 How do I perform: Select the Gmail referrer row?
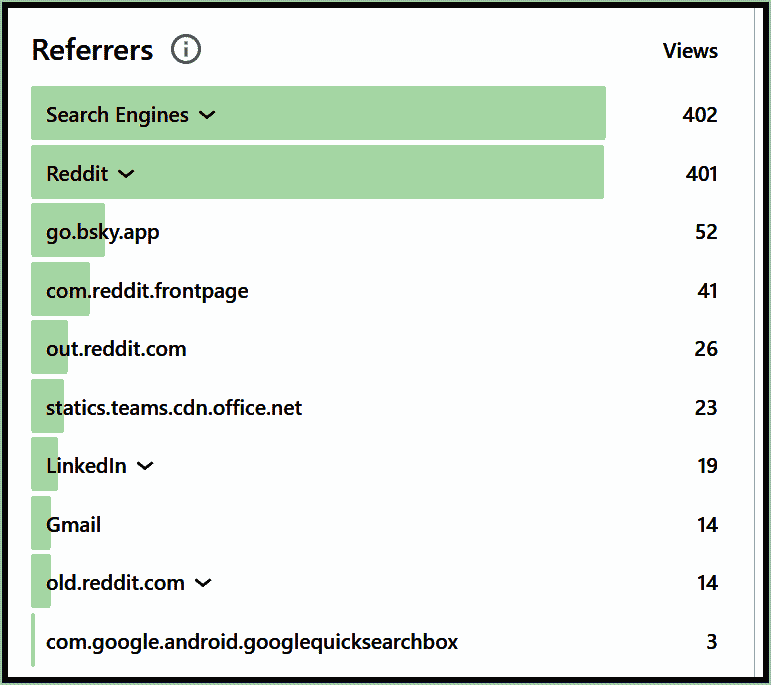pyautogui.click(x=74, y=525)
